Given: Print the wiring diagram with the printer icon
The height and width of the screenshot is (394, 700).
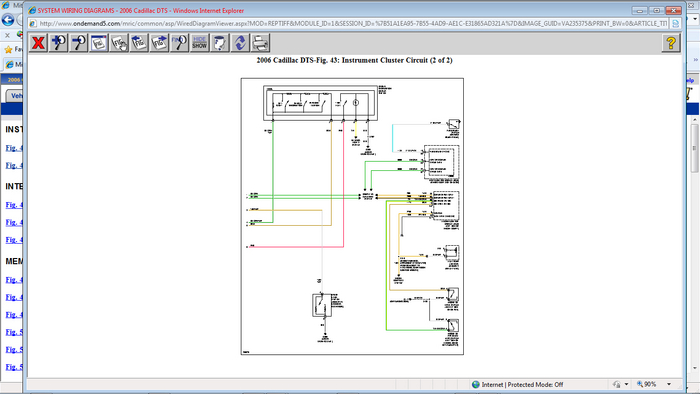Looking at the screenshot, I should (x=260, y=43).
